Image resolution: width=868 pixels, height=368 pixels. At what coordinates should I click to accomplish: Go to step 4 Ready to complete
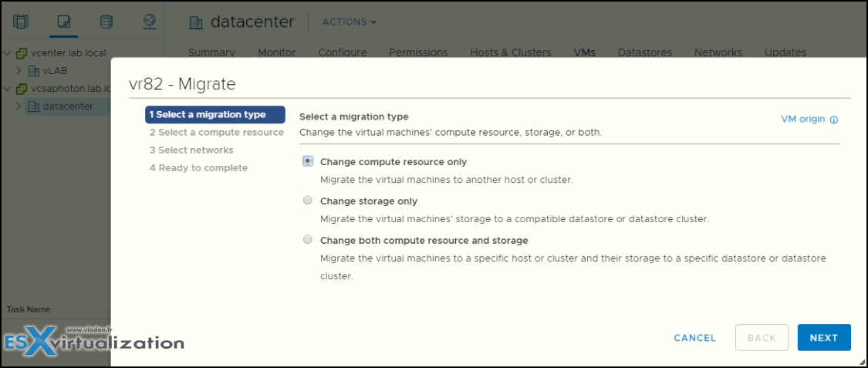[198, 167]
